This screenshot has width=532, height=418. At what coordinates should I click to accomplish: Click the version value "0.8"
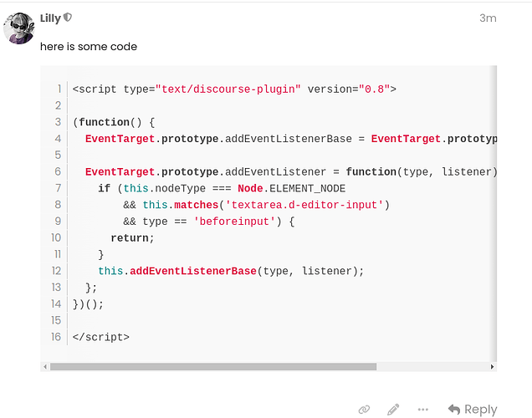click(x=374, y=89)
